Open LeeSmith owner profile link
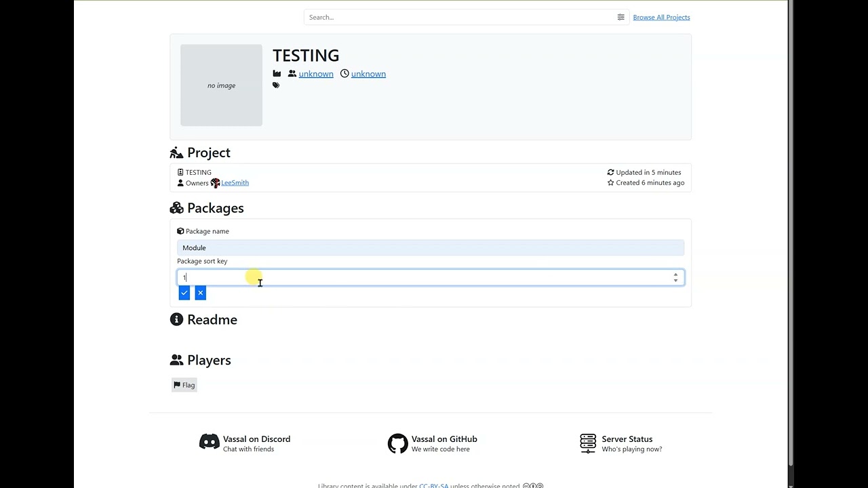This screenshot has width=868, height=488. (x=235, y=183)
